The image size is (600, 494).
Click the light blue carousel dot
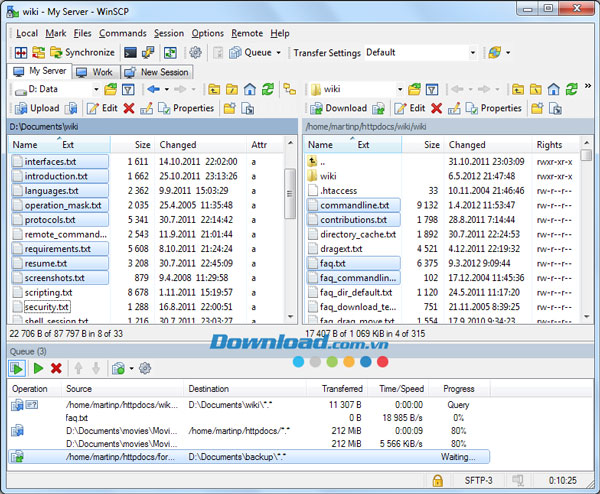point(298,362)
